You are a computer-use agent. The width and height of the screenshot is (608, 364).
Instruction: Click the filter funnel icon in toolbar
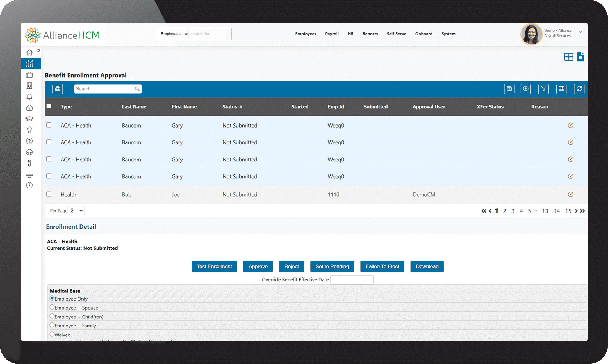pyautogui.click(x=543, y=89)
